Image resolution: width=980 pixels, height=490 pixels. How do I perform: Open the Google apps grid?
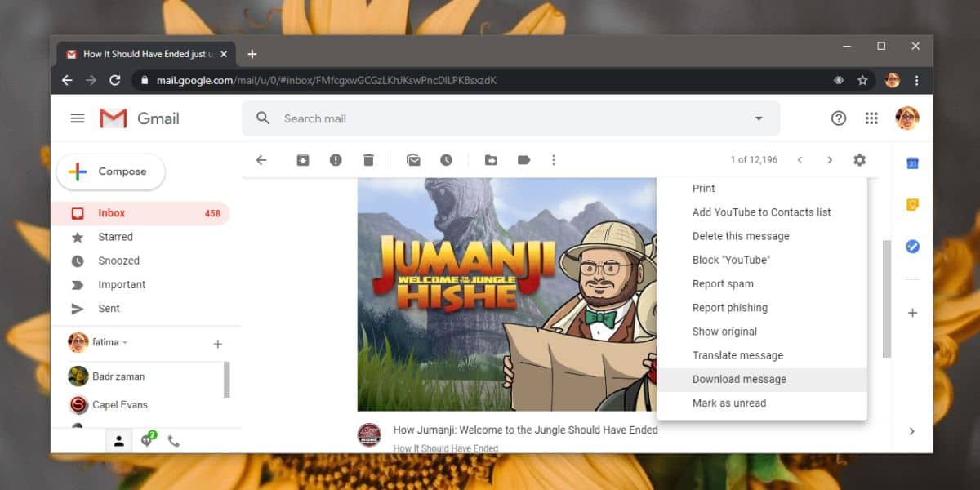coord(871,118)
